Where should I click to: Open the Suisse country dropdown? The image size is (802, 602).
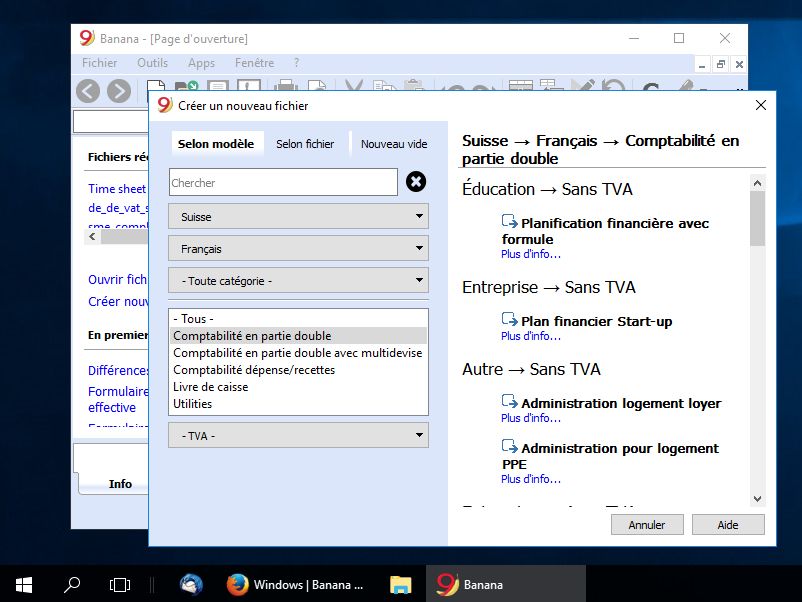point(298,216)
